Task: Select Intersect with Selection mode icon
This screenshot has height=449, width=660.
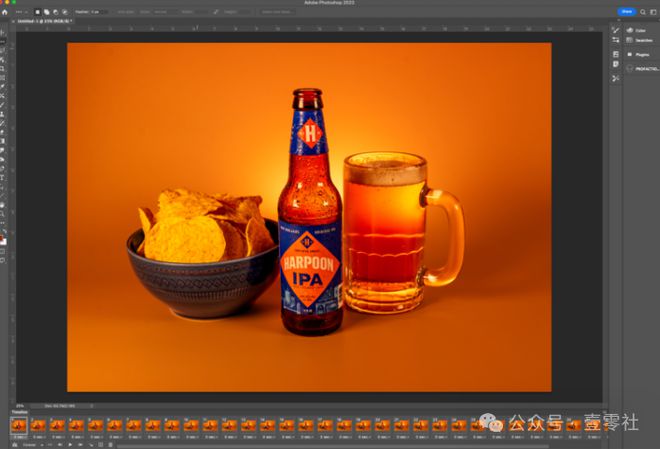Action: click(x=65, y=12)
